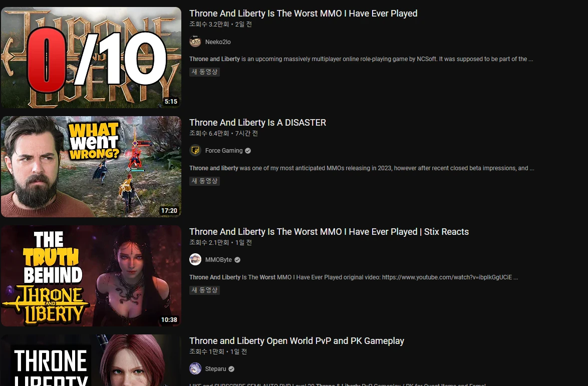The image size is (588, 386).
Task: Open title 'Throne And Liberty Is A DISASTER'
Action: coord(257,123)
